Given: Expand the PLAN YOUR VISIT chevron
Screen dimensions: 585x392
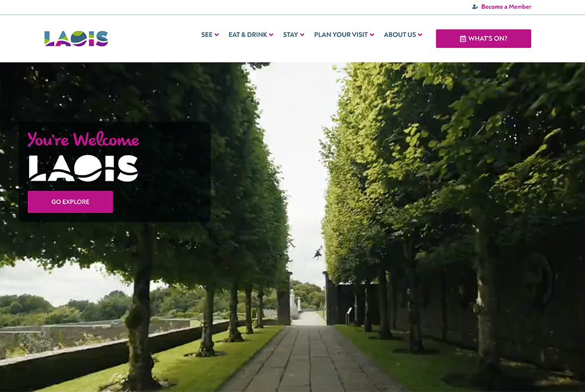Looking at the screenshot, I should [372, 35].
